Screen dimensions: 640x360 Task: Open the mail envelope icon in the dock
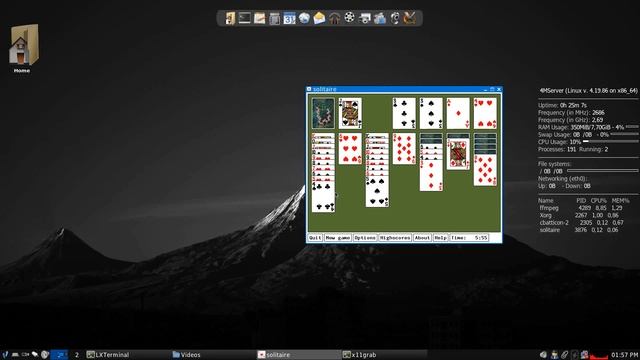pyautogui.click(x=319, y=18)
